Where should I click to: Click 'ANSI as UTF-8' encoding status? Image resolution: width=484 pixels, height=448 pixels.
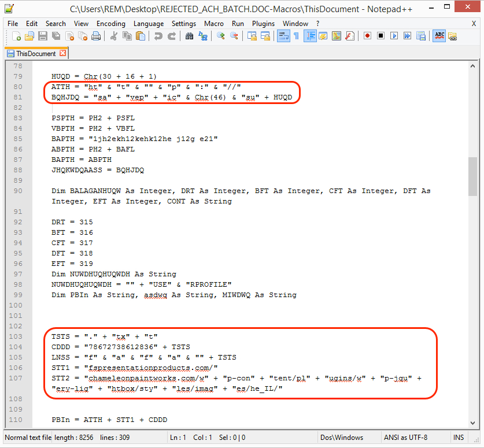(405, 438)
